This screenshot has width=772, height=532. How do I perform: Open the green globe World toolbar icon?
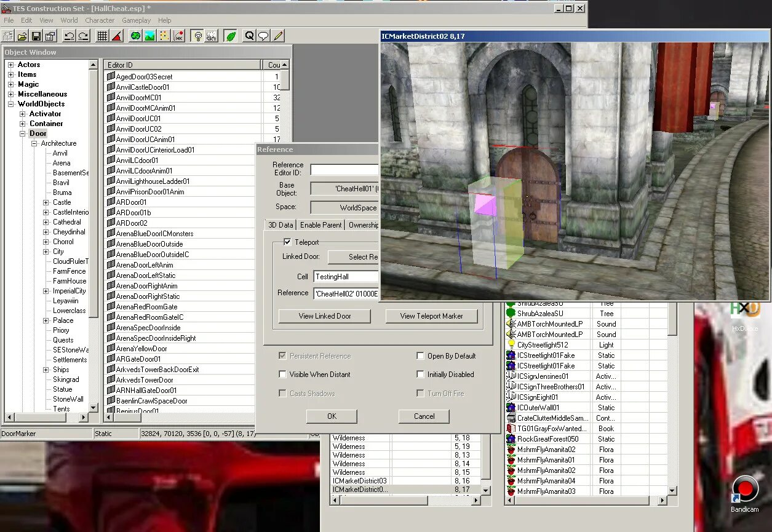135,36
